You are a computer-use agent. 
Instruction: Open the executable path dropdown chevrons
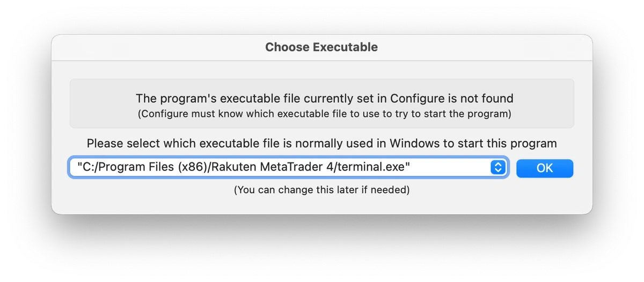(x=498, y=168)
